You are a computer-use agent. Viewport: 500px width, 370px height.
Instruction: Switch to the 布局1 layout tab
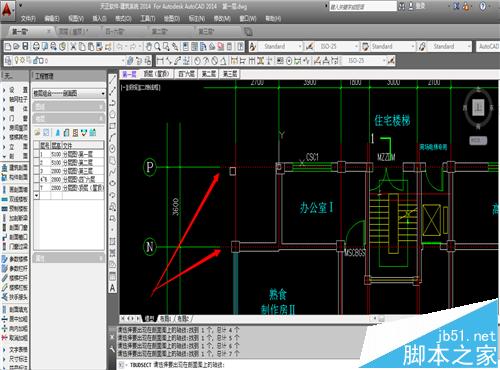coord(166,319)
